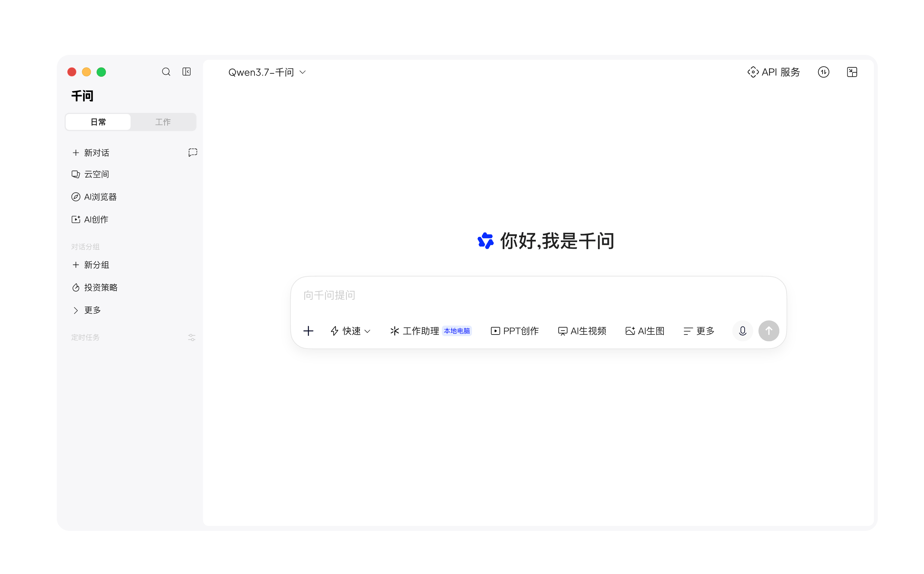This screenshot has height=574, width=924.
Task: Open the 快速 speed dropdown
Action: coord(350,331)
